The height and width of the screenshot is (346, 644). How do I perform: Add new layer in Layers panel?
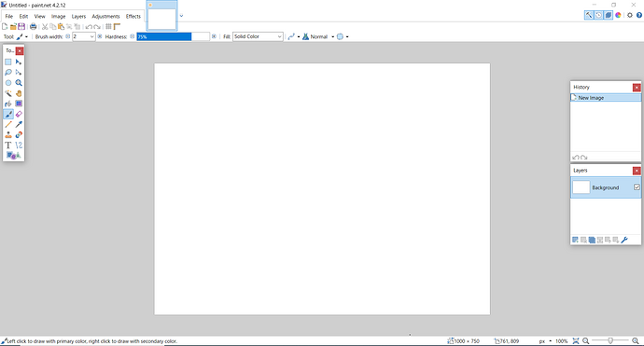tap(576, 240)
